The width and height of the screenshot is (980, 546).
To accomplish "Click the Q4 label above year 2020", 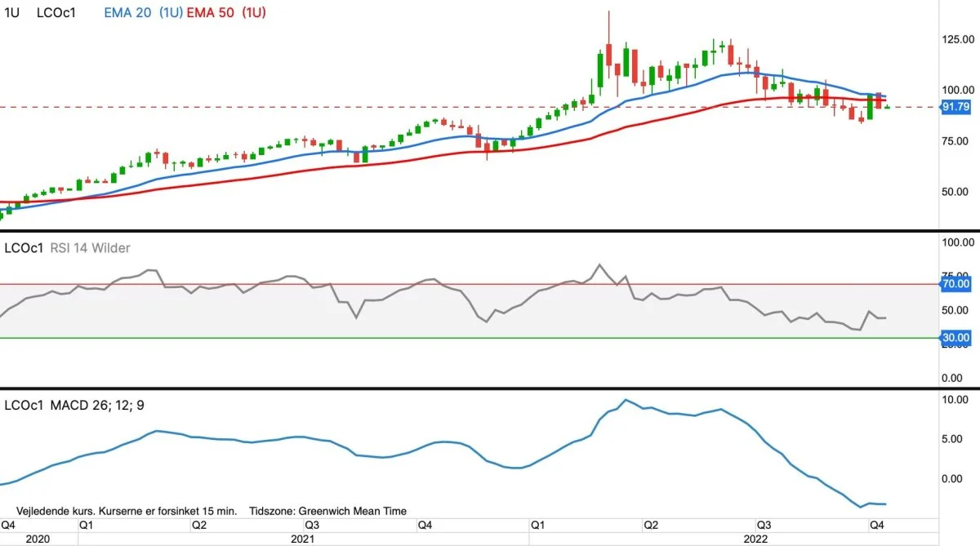I will 8,525.
